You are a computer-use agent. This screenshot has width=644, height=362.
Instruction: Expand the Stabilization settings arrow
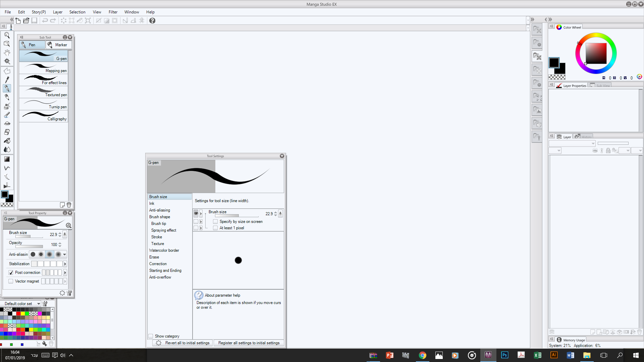tap(65, 264)
